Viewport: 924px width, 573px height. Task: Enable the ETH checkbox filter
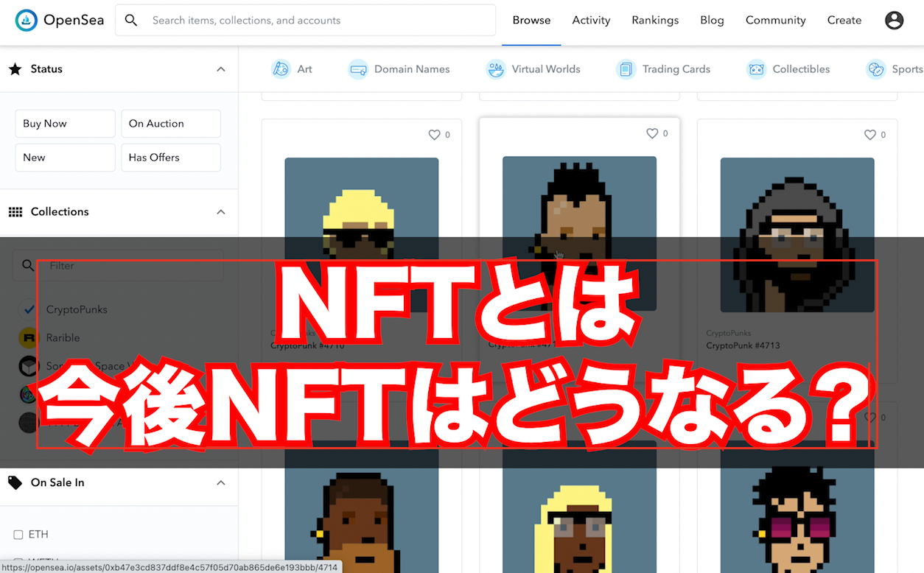[x=18, y=535]
